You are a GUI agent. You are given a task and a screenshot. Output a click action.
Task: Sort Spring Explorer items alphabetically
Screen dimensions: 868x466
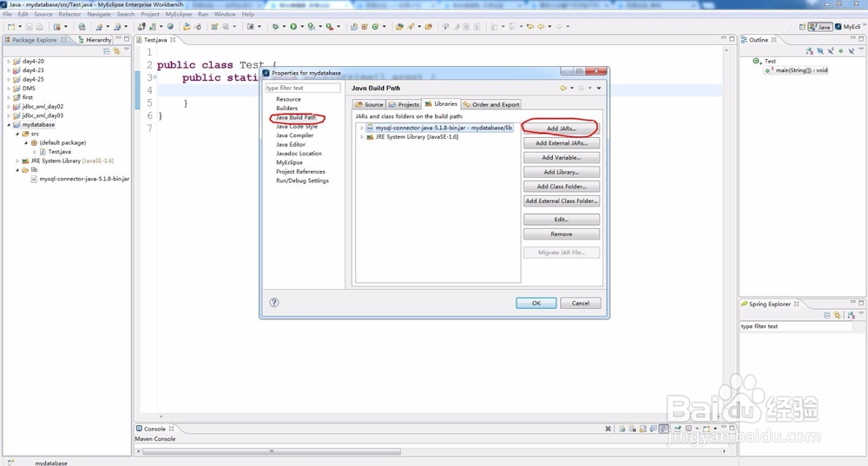[x=851, y=316]
